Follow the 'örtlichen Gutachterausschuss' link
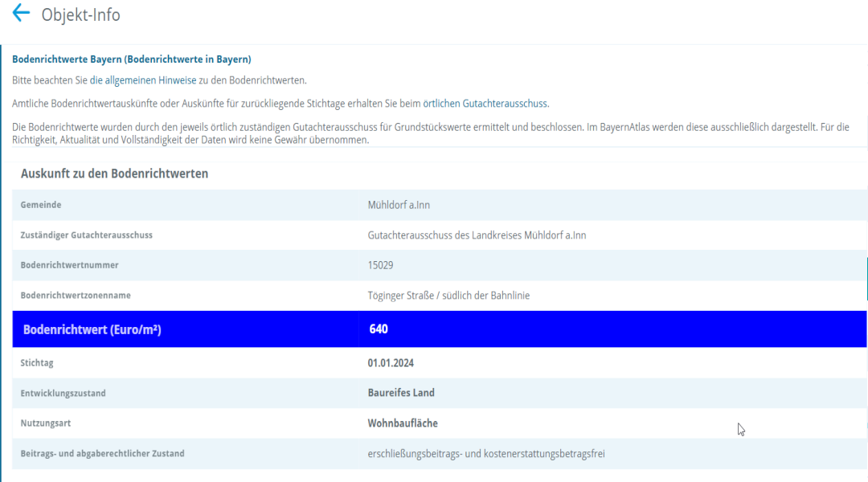868x482 pixels. 485,104
